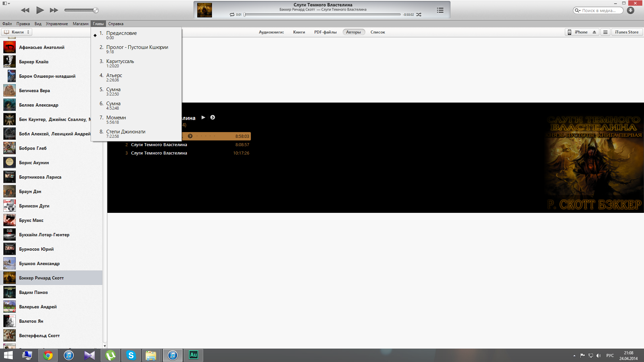Click sidebar scrollbar down arrow
The height and width of the screenshot is (362, 644).
click(105, 346)
